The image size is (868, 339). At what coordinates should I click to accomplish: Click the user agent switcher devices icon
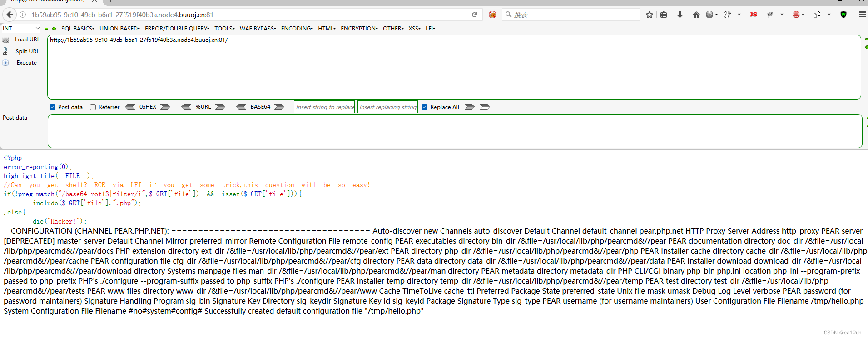(x=817, y=15)
